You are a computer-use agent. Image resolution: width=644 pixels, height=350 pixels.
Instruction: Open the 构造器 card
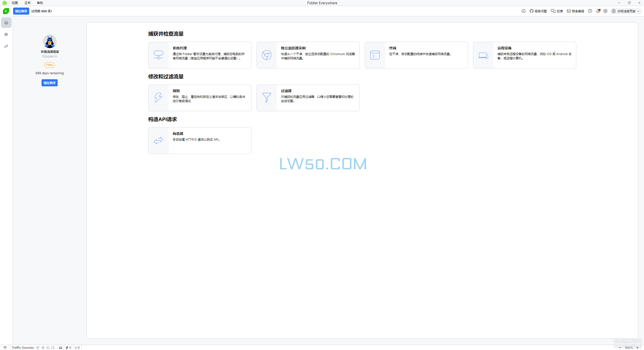click(200, 141)
